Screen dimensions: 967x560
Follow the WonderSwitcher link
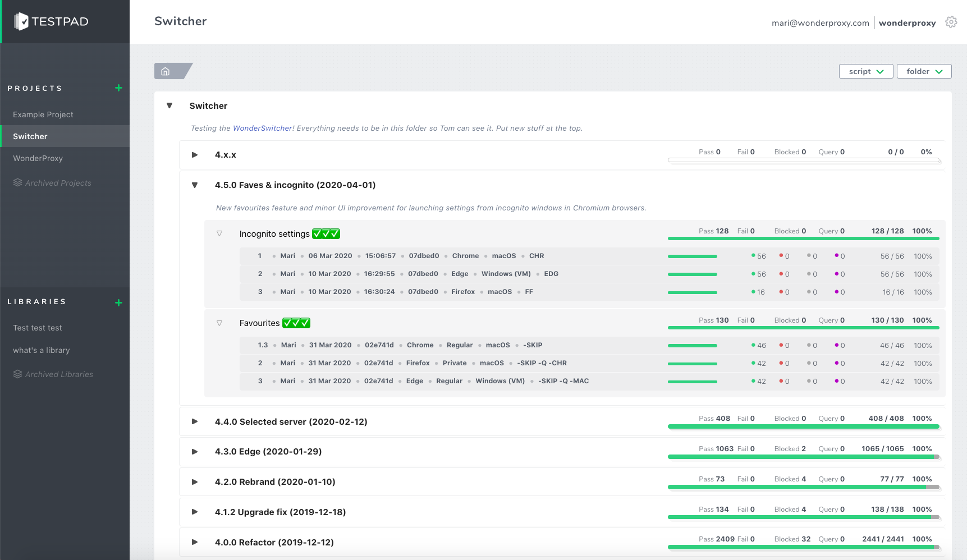262,128
